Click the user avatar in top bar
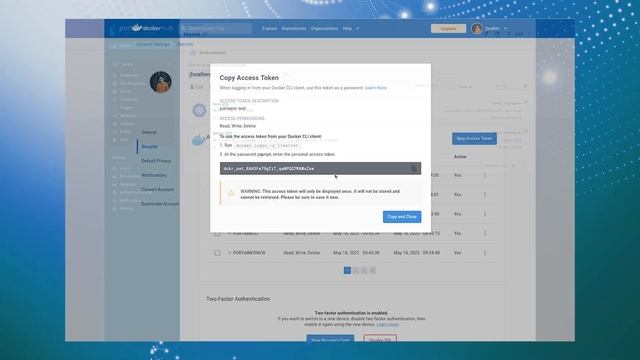Image resolution: width=640 pixels, height=360 pixels. [477, 29]
